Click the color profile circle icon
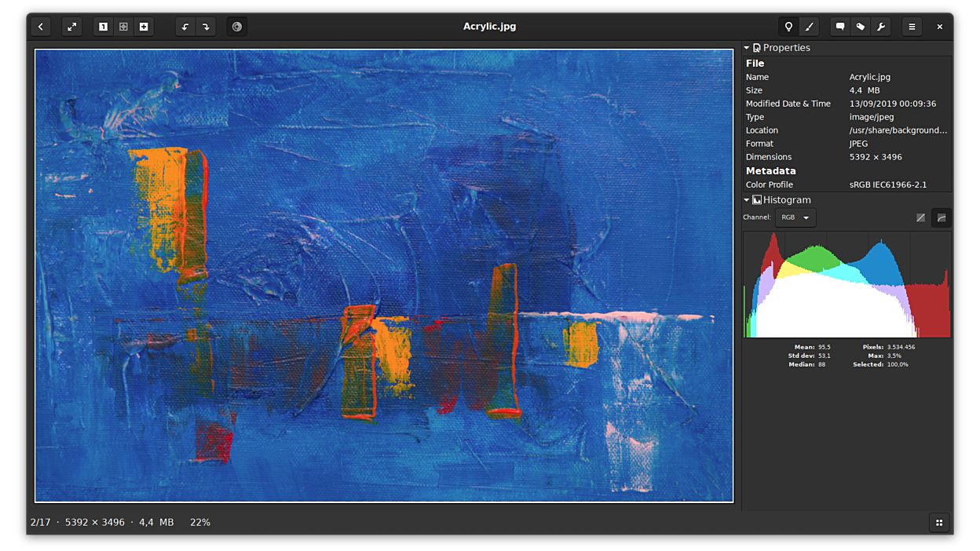 [x=237, y=27]
